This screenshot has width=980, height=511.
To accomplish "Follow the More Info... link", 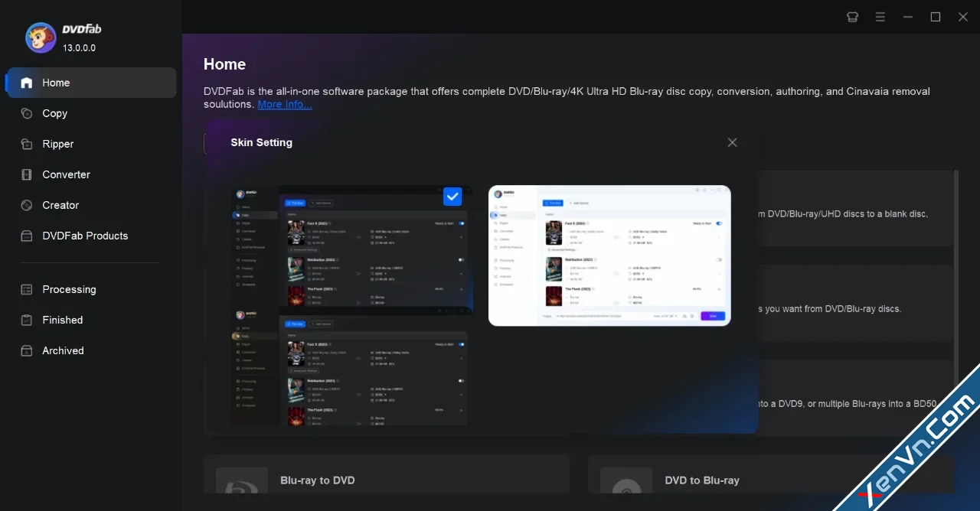I will pyautogui.click(x=285, y=105).
